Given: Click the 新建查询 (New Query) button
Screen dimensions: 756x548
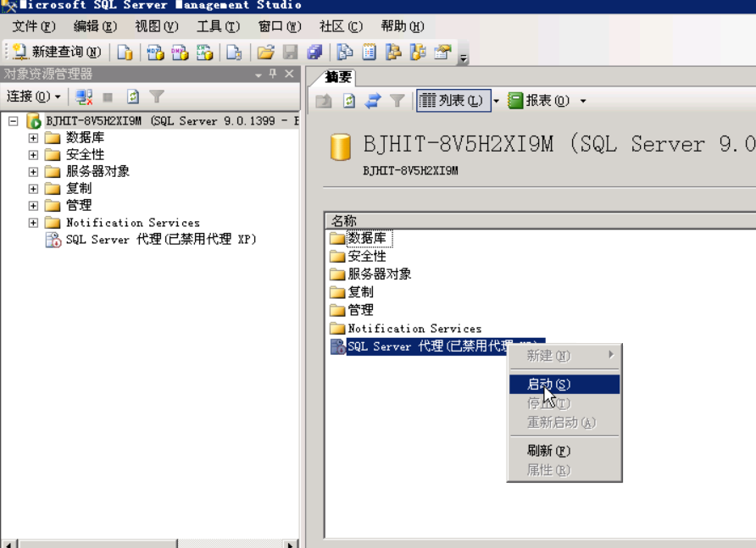Looking at the screenshot, I should pos(57,52).
